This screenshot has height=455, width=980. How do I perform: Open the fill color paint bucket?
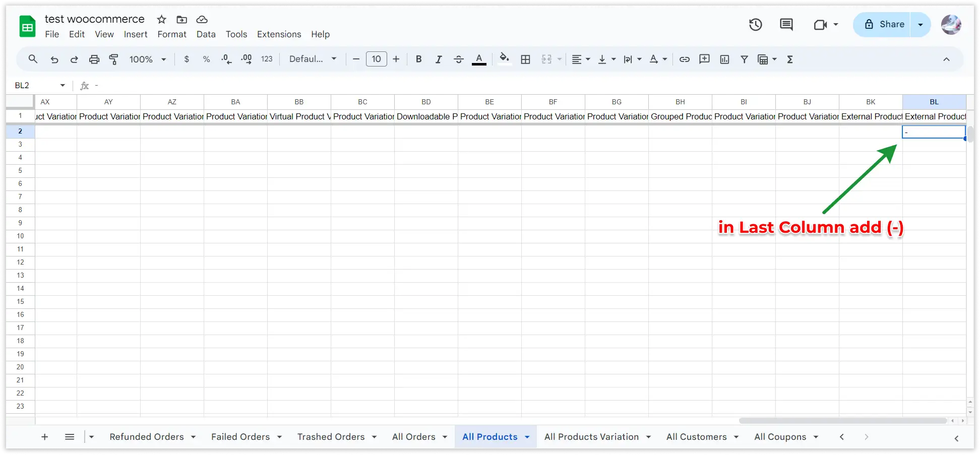tap(504, 59)
